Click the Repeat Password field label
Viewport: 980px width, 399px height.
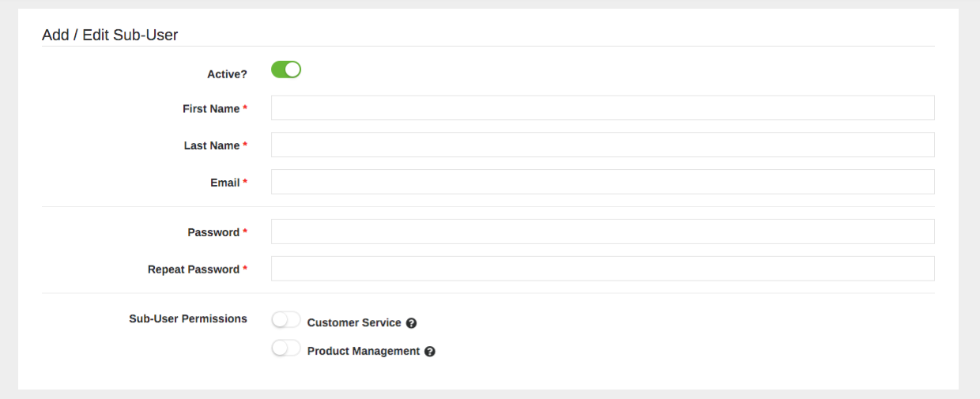[x=194, y=269]
